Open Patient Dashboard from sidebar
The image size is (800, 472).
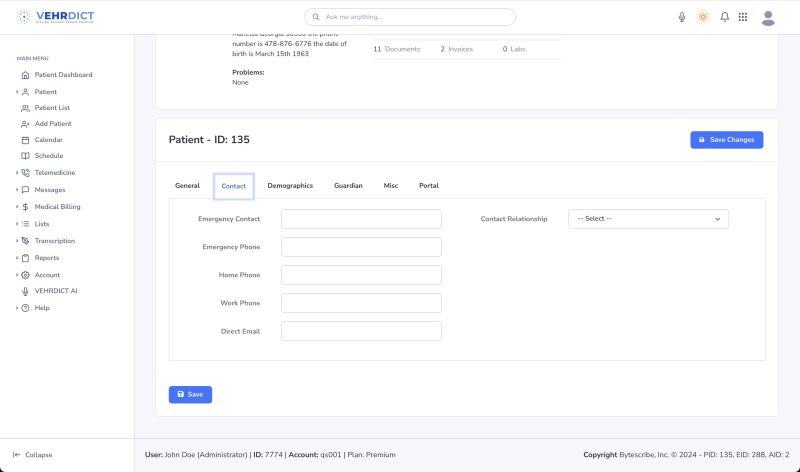[63, 75]
